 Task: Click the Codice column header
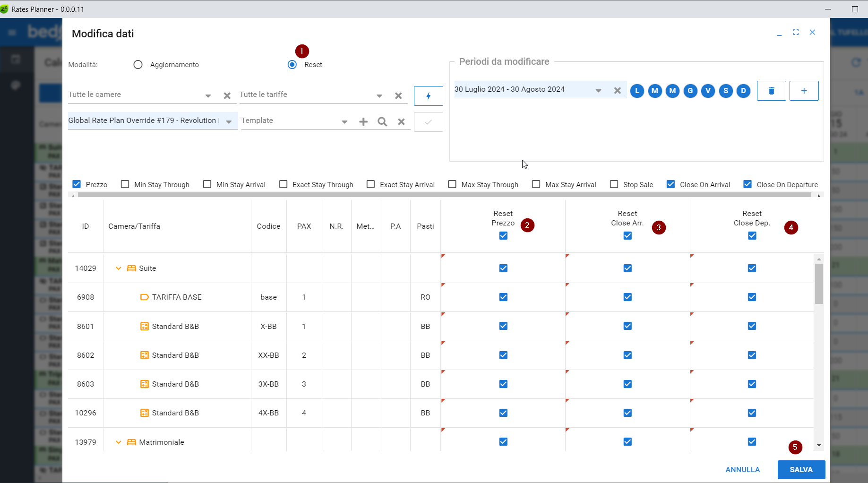pos(268,226)
